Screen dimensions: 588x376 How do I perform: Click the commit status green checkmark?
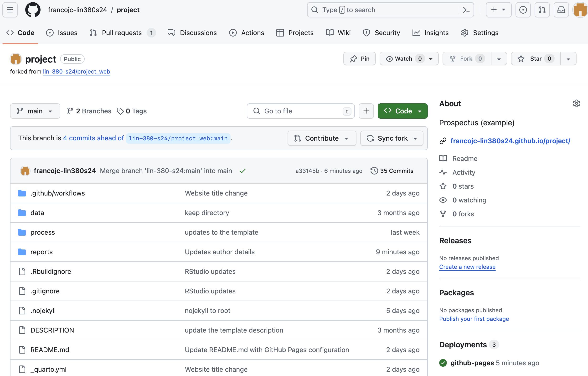click(x=242, y=171)
